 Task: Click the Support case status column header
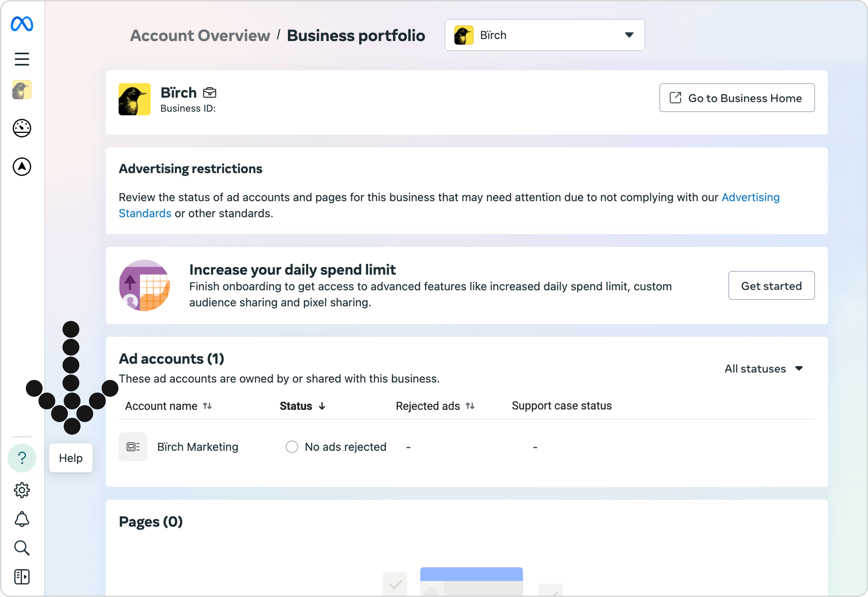click(562, 406)
